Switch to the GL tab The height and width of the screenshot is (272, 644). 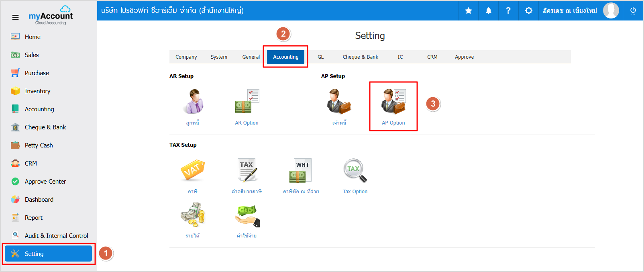(x=320, y=57)
